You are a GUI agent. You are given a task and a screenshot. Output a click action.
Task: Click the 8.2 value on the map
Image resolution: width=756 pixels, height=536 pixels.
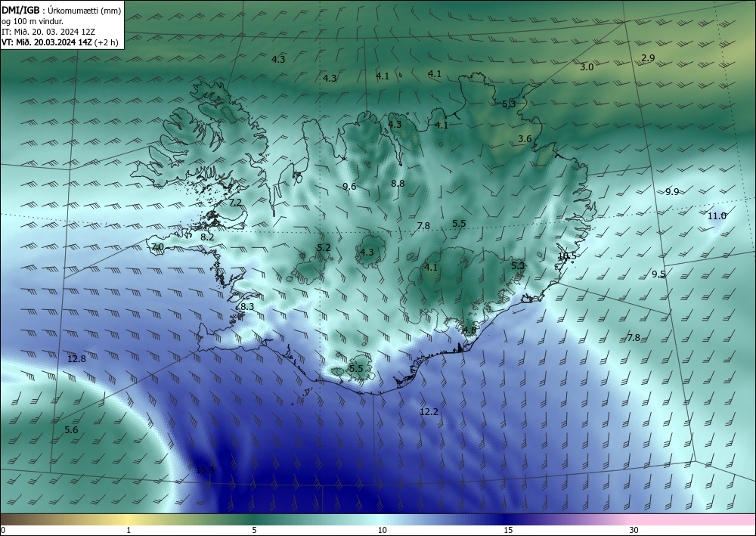pos(207,237)
